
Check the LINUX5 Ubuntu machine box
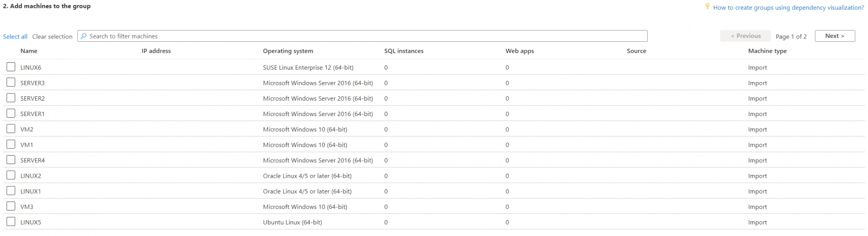(x=11, y=222)
